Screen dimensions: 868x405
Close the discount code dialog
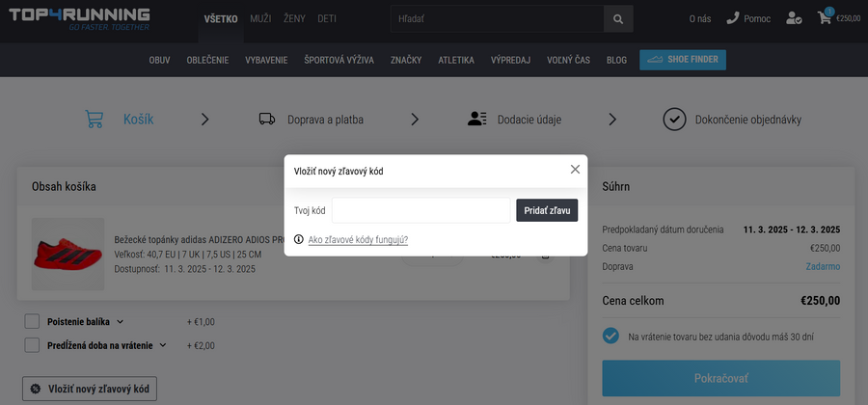575,169
